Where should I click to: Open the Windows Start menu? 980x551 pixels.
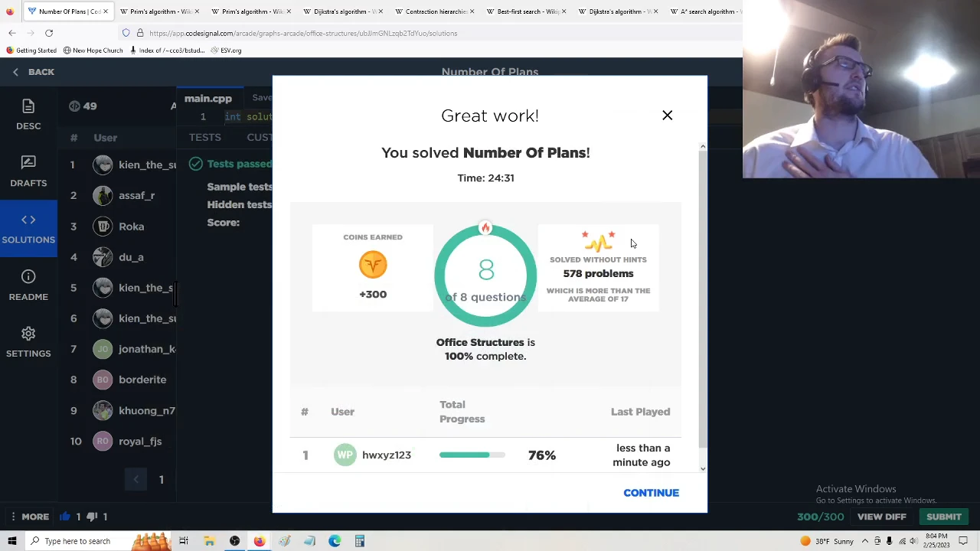(12, 541)
